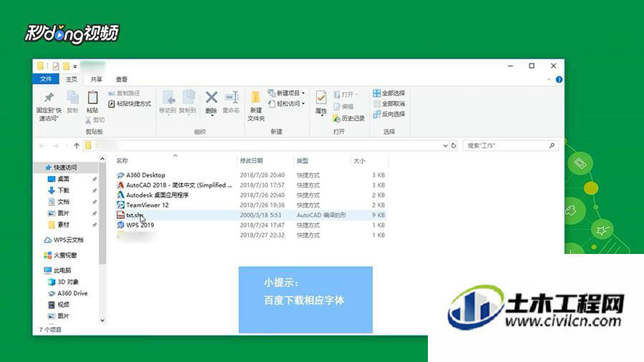Click the Paste clipboard icon
This screenshot has height=362, width=644.
pyautogui.click(x=92, y=98)
